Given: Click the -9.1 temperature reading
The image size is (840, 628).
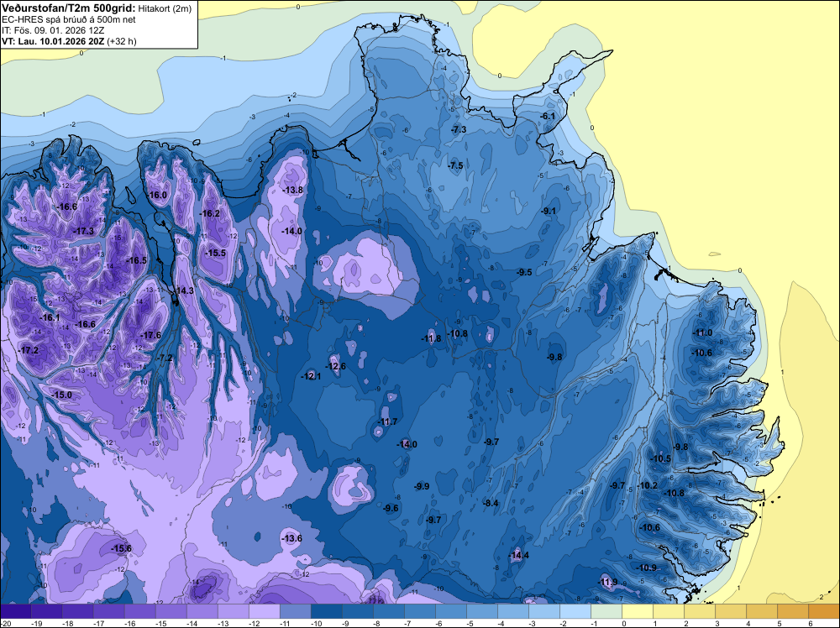Looking at the screenshot, I should (548, 211).
